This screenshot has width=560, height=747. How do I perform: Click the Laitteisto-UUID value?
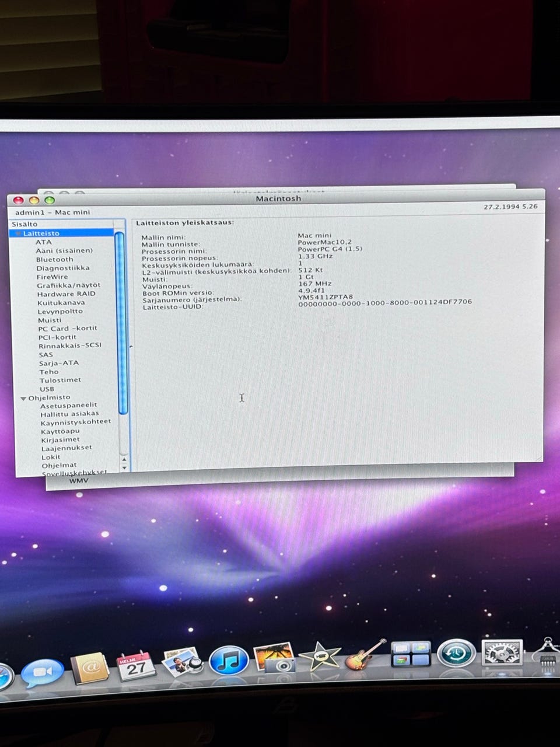tap(385, 302)
